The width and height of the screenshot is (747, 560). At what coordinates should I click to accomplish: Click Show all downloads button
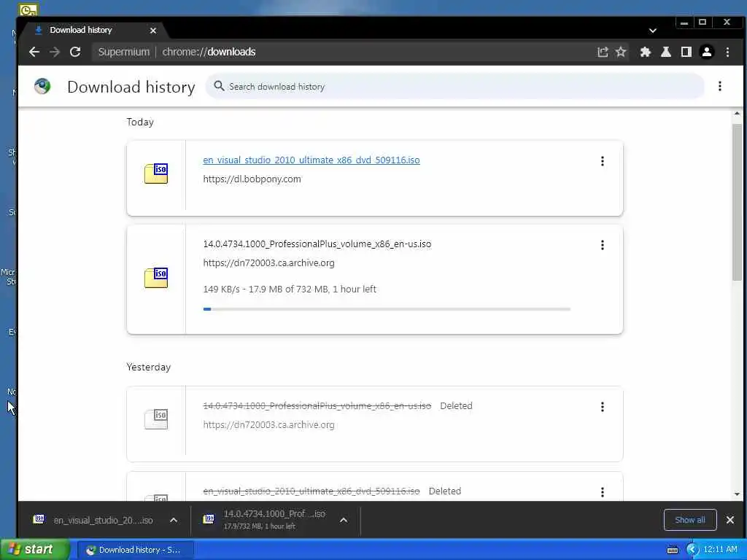(690, 520)
